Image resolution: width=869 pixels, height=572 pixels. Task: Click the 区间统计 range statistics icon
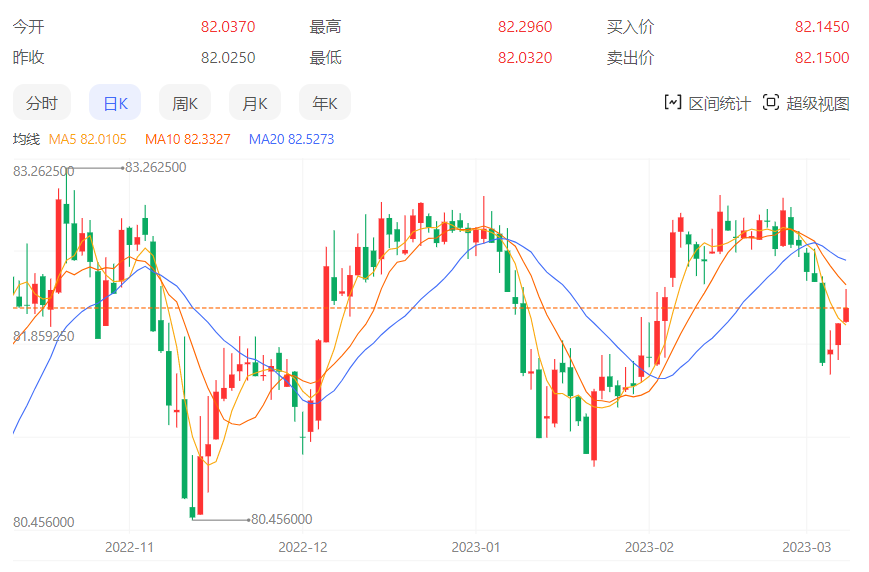click(673, 102)
